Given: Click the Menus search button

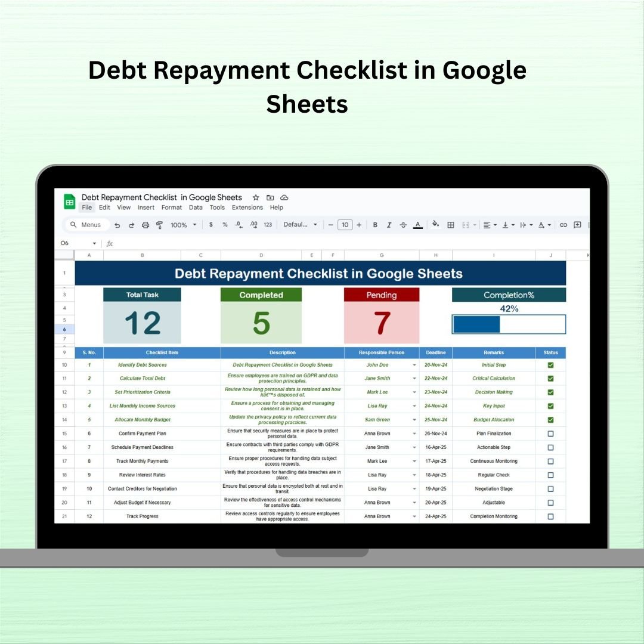Looking at the screenshot, I should click(86, 225).
